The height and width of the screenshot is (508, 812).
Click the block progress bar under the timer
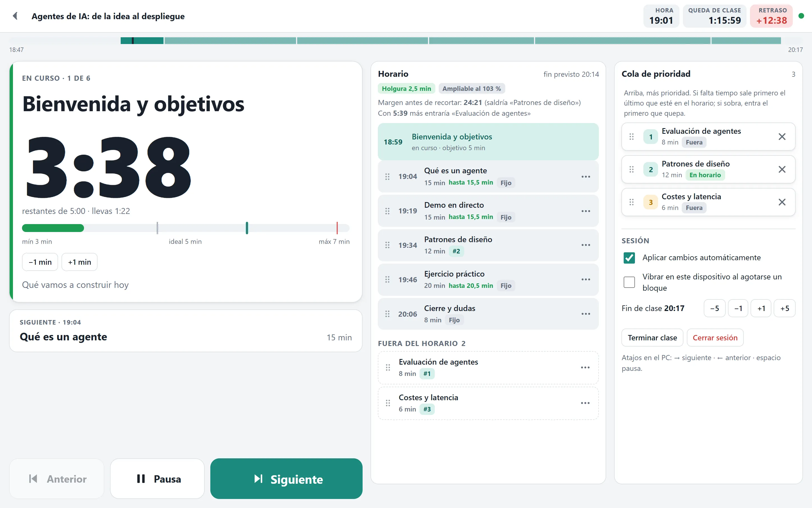click(x=186, y=228)
